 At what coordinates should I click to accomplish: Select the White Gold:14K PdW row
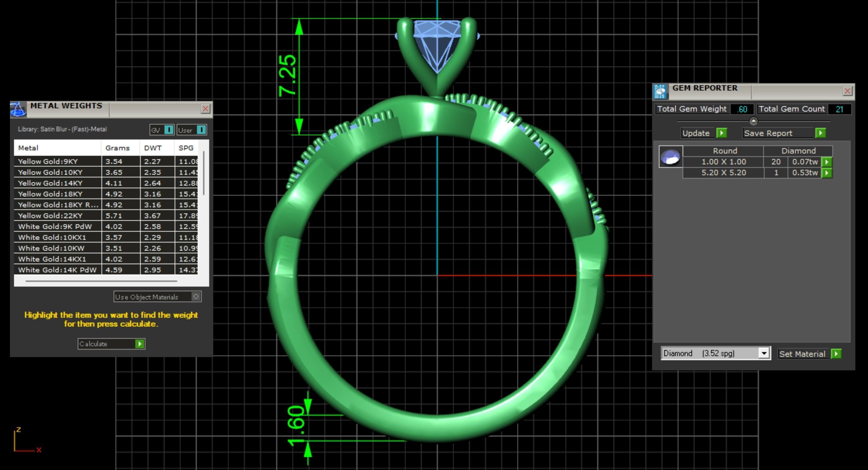pos(106,269)
